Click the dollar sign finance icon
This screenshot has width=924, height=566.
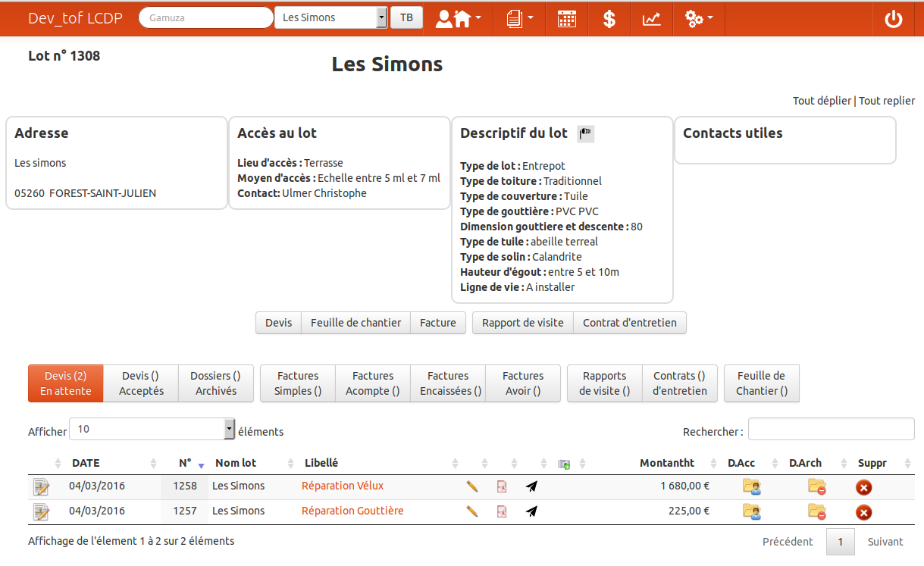click(x=609, y=19)
